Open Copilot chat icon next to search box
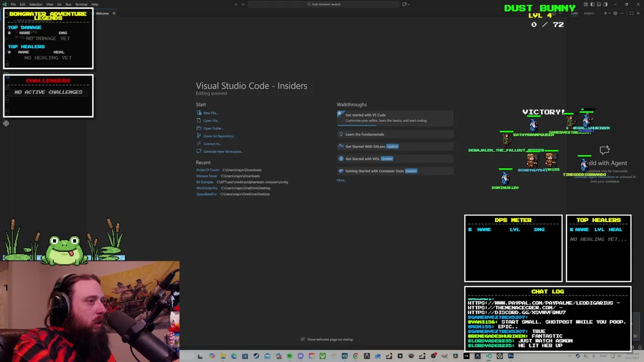Image resolution: width=644 pixels, height=362 pixels. [404, 4]
